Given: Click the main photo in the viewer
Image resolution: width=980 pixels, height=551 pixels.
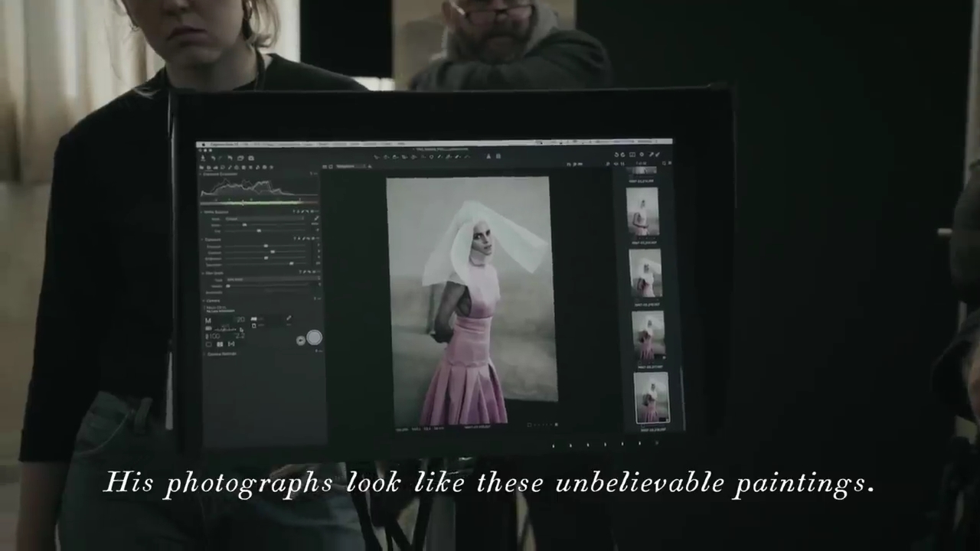Looking at the screenshot, I should [472, 298].
